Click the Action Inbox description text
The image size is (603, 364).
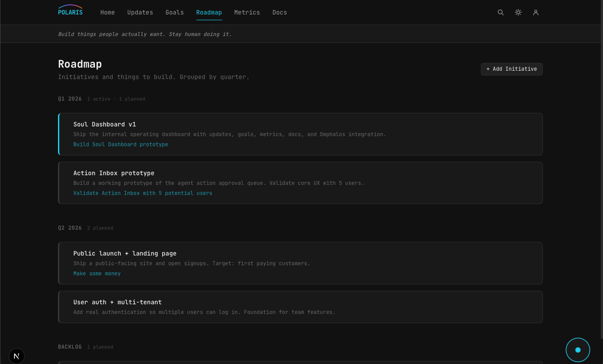(x=219, y=183)
